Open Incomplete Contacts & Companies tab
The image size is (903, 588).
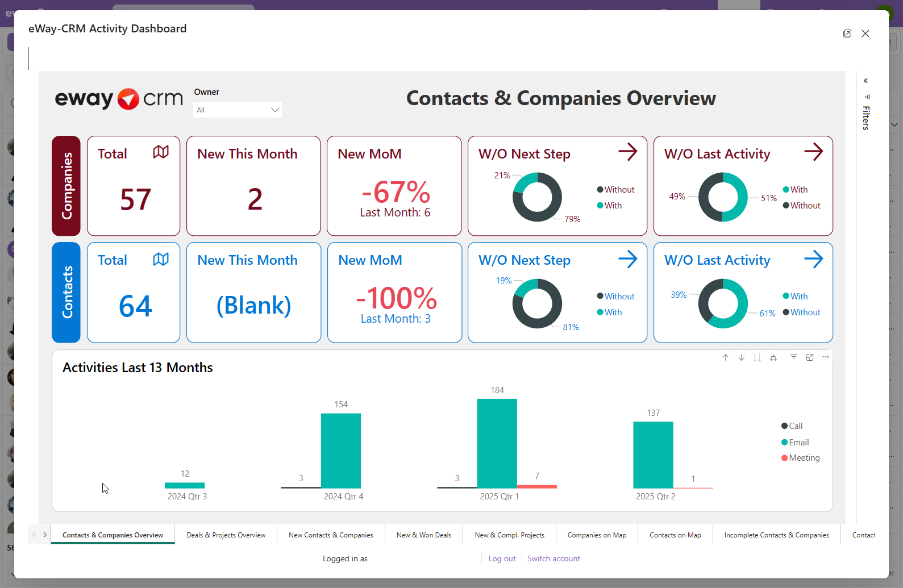coord(776,535)
